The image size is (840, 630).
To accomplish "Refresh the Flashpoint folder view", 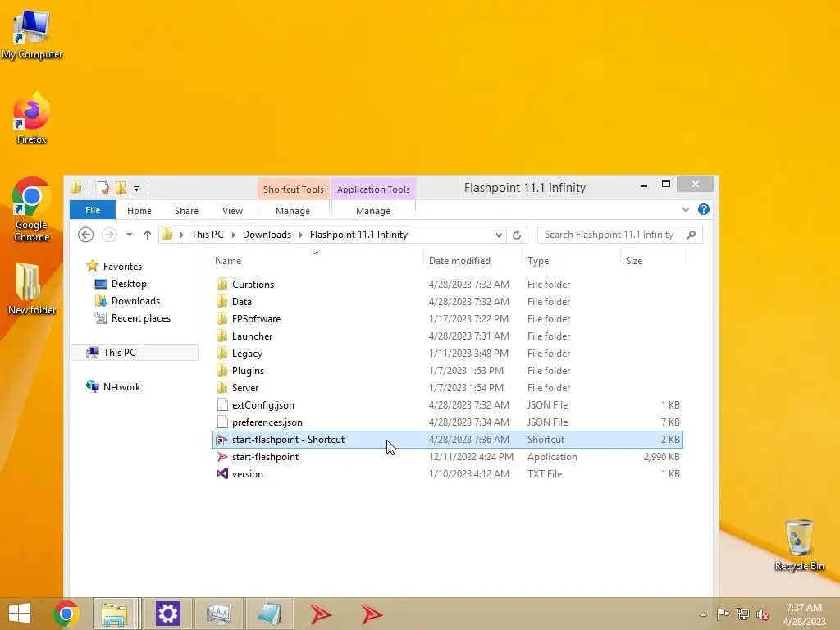I will click(517, 235).
